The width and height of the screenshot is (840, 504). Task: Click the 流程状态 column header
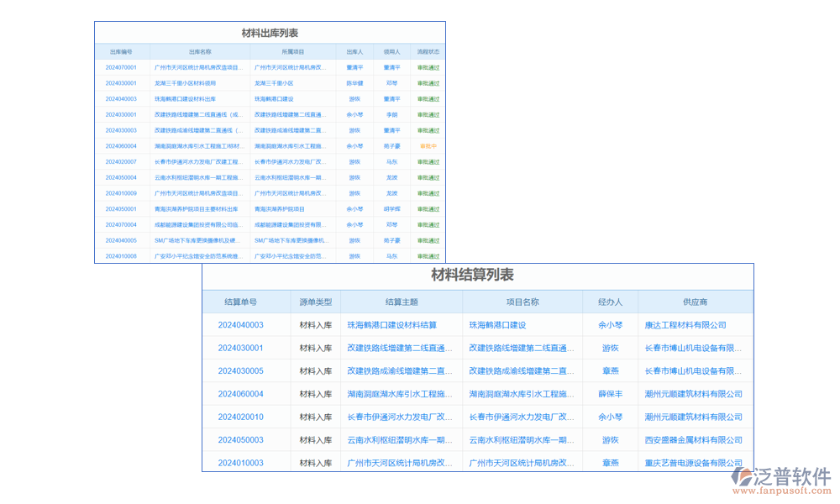pyautogui.click(x=428, y=52)
